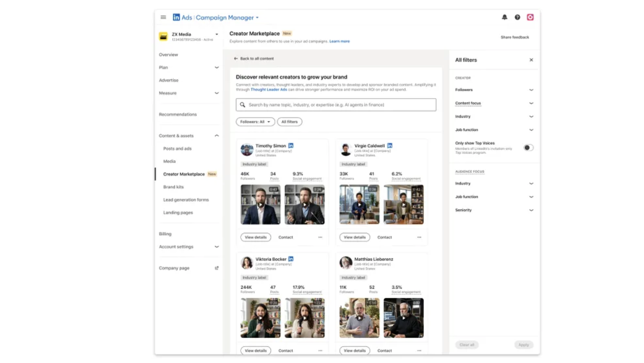Open Lead generation forms in sidebar
Screen dimensions: 644x363
186,200
